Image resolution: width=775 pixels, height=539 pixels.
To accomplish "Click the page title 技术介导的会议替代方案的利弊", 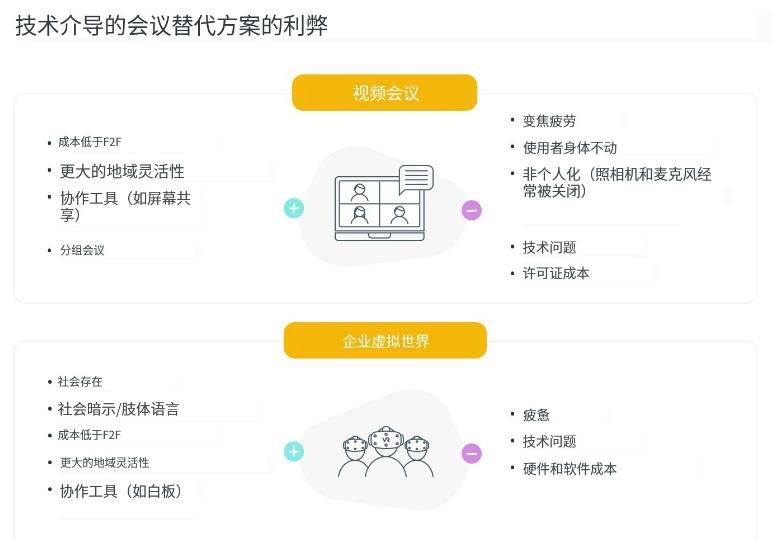I will coord(172,26).
